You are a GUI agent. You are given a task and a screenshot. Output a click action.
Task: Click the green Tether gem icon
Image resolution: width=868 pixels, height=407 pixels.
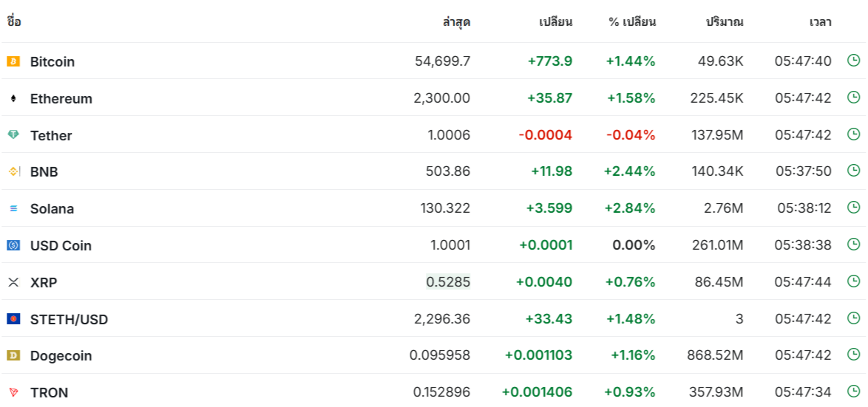click(x=13, y=135)
